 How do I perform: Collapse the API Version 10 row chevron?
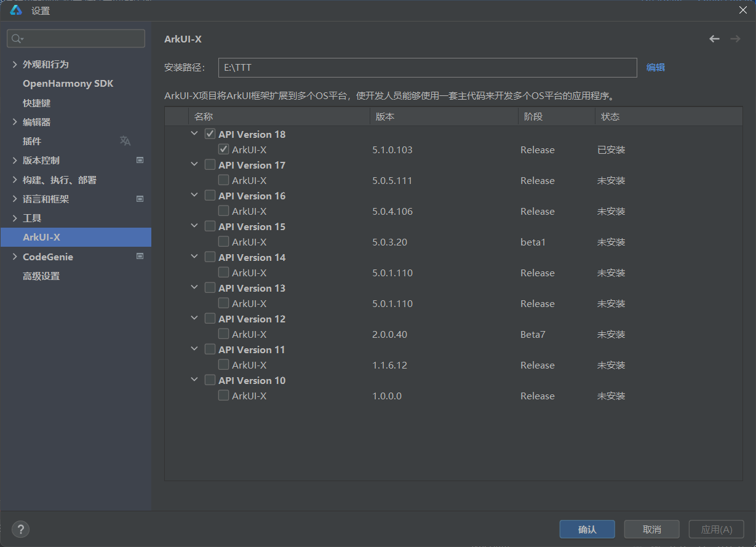coord(194,380)
